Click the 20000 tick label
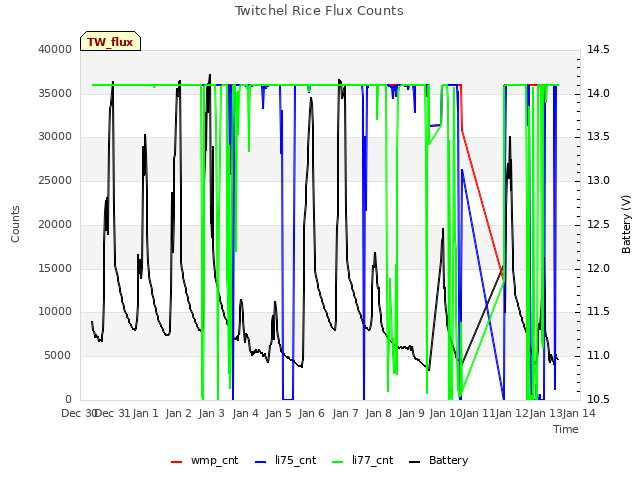The image size is (640, 480). pyautogui.click(x=55, y=224)
